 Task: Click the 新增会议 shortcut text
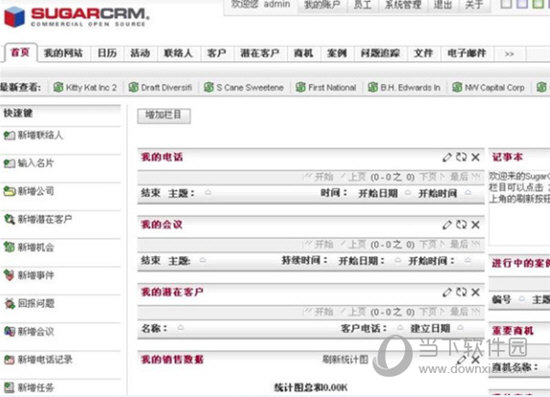pyautogui.click(x=36, y=331)
